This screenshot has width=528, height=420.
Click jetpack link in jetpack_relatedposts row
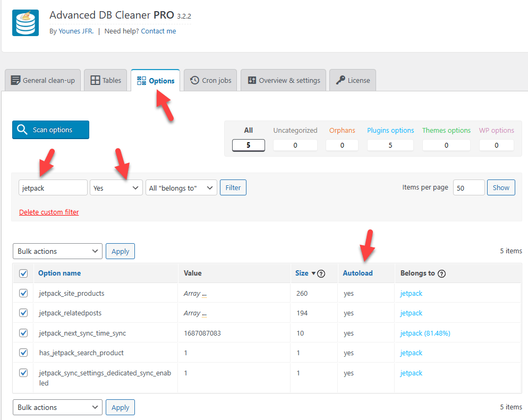tap(411, 313)
